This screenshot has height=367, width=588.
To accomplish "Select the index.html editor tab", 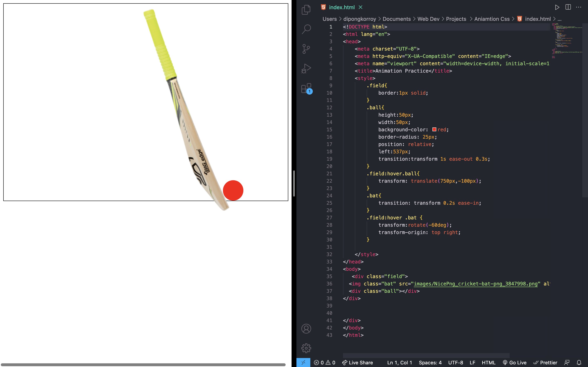I will 341,7.
